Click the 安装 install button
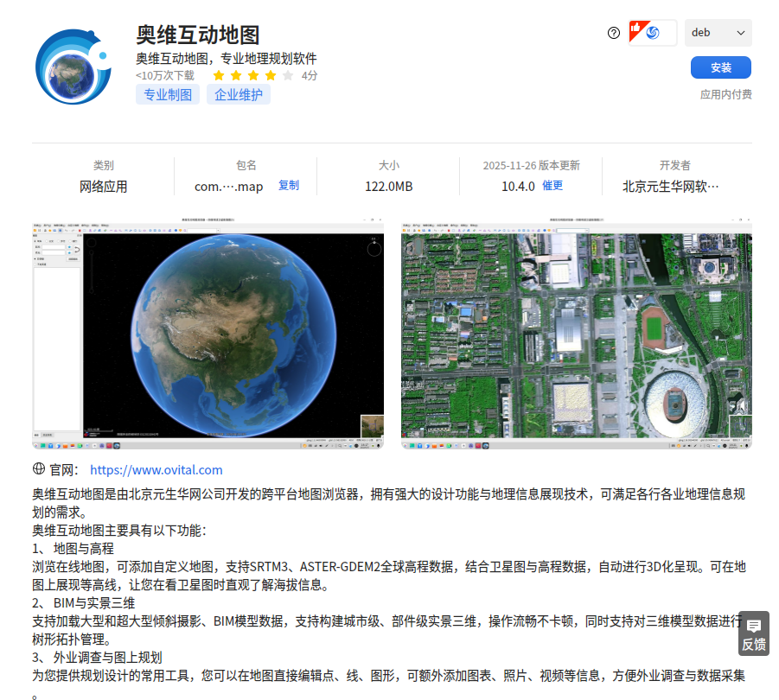Image resolution: width=779 pixels, height=700 pixels. [x=720, y=67]
